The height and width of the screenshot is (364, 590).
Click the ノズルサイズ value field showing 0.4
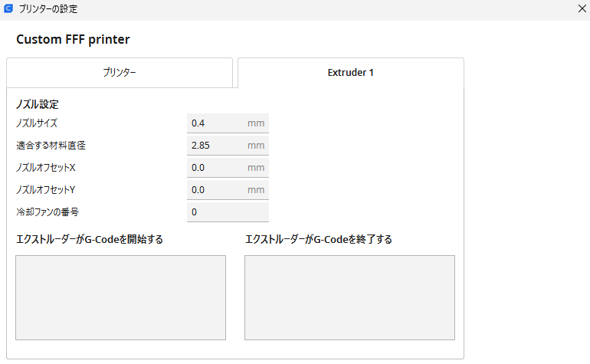[218, 123]
